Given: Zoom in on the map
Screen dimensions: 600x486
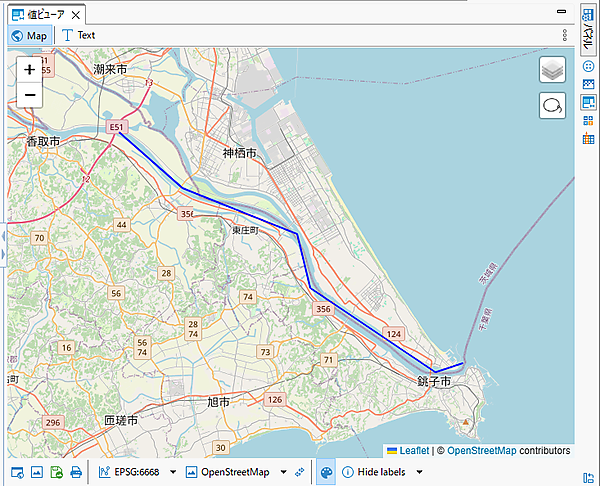Looking at the screenshot, I should click(x=30, y=70).
